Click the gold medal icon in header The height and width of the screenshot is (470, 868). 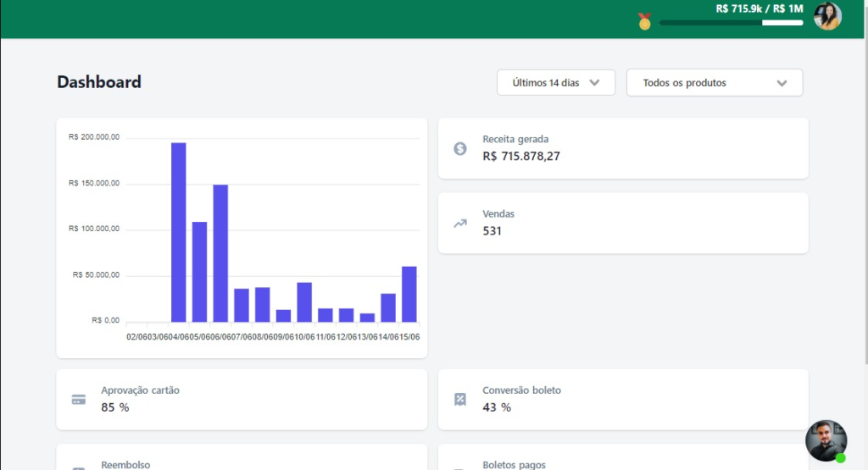644,21
